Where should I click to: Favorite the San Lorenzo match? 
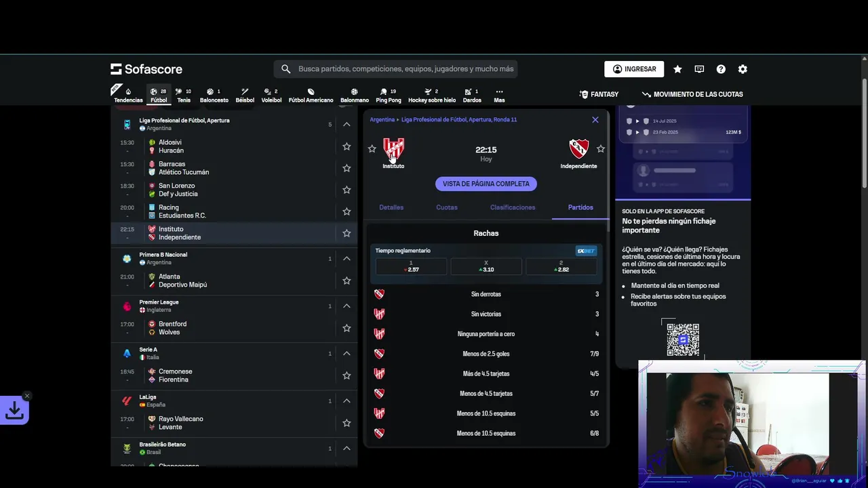(347, 190)
